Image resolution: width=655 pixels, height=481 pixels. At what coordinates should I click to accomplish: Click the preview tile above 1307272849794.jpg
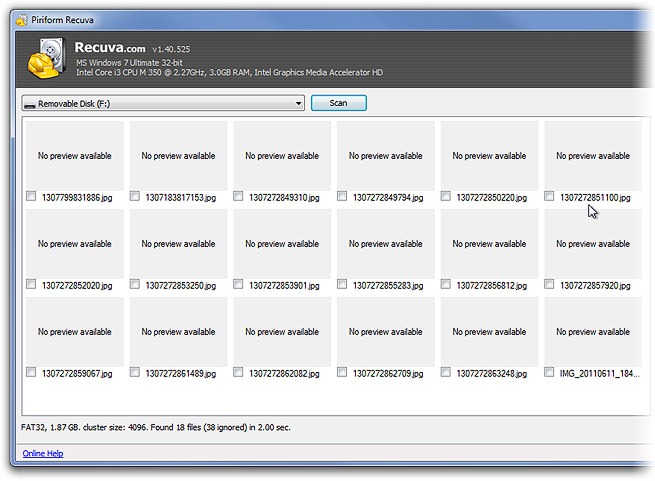386,156
